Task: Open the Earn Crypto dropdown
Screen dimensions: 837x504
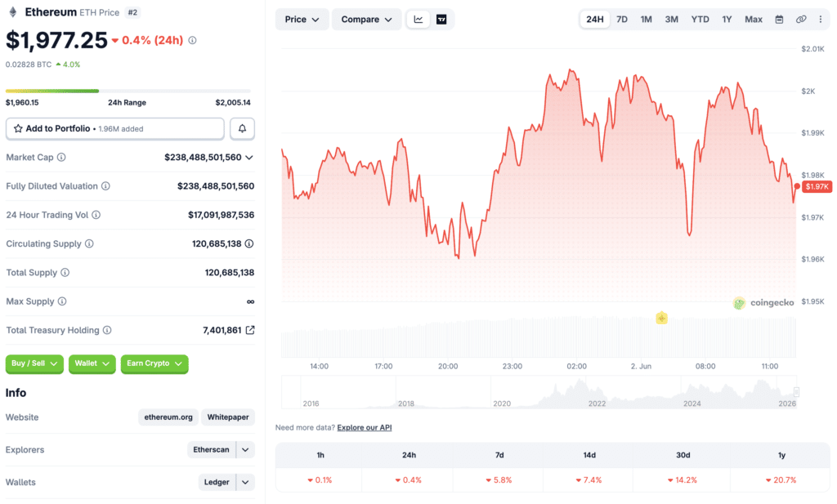Action: [x=154, y=364]
